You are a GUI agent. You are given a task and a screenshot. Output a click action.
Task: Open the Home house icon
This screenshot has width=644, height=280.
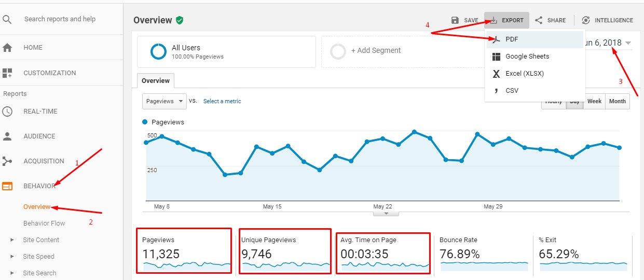(7, 48)
